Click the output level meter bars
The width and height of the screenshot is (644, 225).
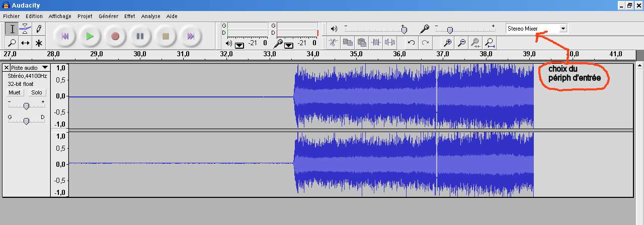point(247,29)
